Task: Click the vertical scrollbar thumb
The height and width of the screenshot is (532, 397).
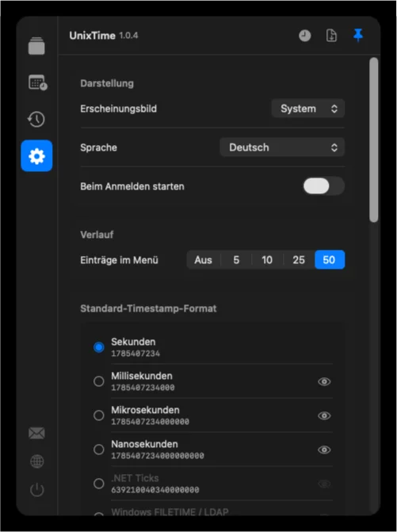Action: coord(373,140)
